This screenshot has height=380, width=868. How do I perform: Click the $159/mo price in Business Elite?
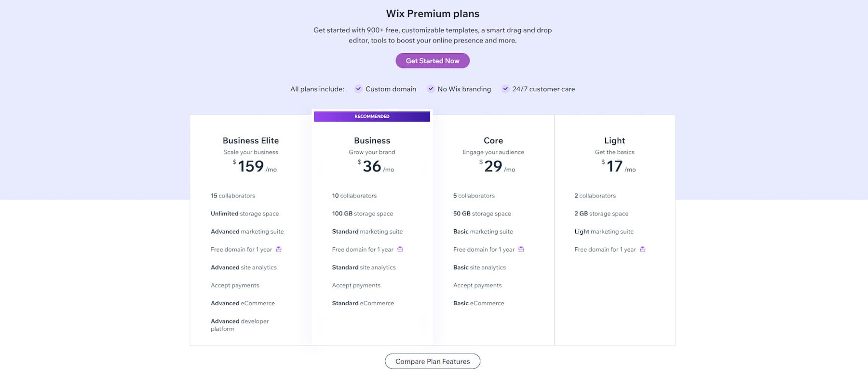[x=250, y=166]
